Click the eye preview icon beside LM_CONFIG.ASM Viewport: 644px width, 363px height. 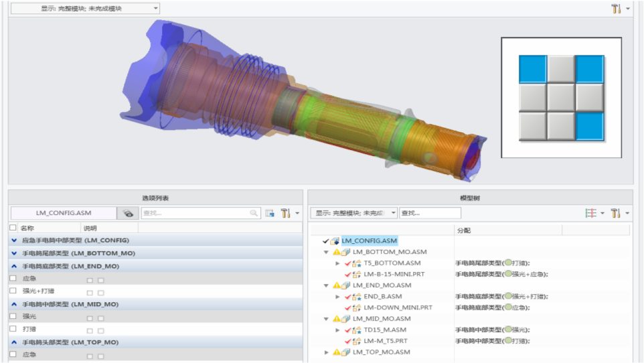[128, 213]
